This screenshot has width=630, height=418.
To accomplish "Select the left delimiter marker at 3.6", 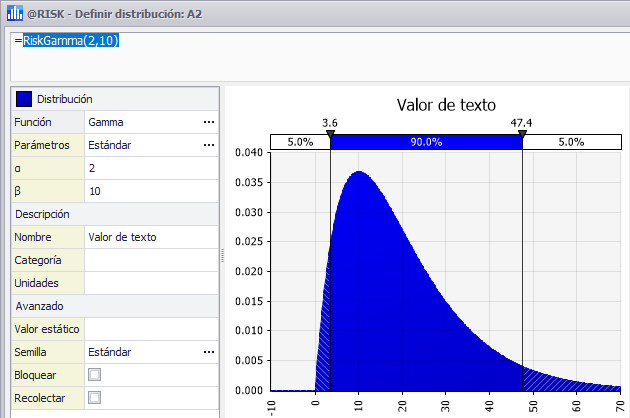I will coord(330,134).
